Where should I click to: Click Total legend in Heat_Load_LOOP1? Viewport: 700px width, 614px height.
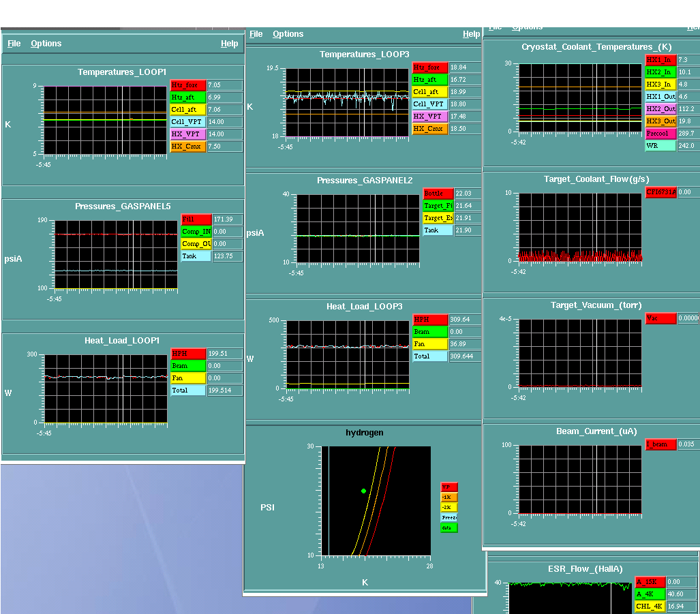pos(188,390)
